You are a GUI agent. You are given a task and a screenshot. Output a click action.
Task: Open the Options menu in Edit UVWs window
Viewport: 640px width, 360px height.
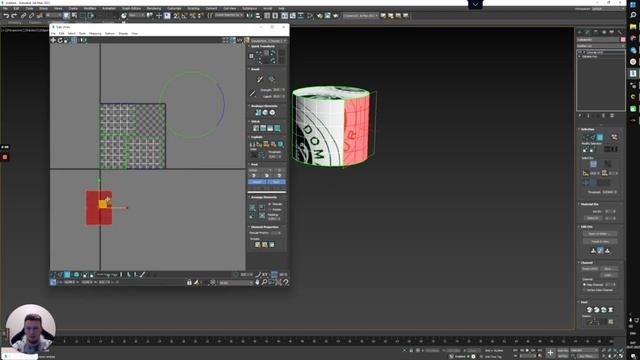(110, 33)
